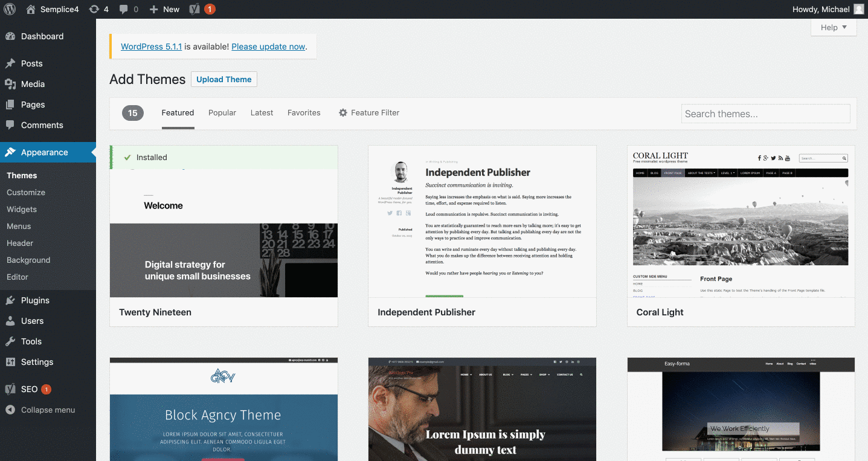Click the comments bubble icon in admin bar
This screenshot has height=461, width=868.
click(x=124, y=9)
